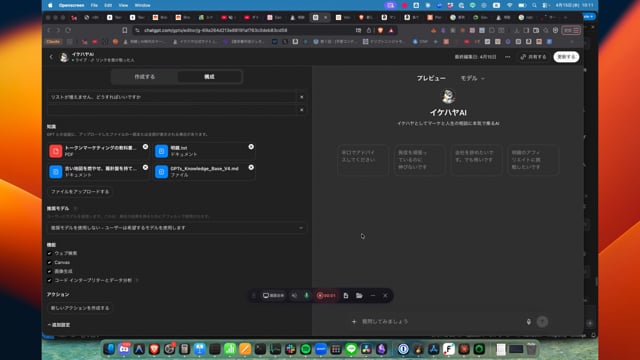Click the first conversation starter text field
Image resolution: width=640 pixels, height=360 pixels.
173,97
